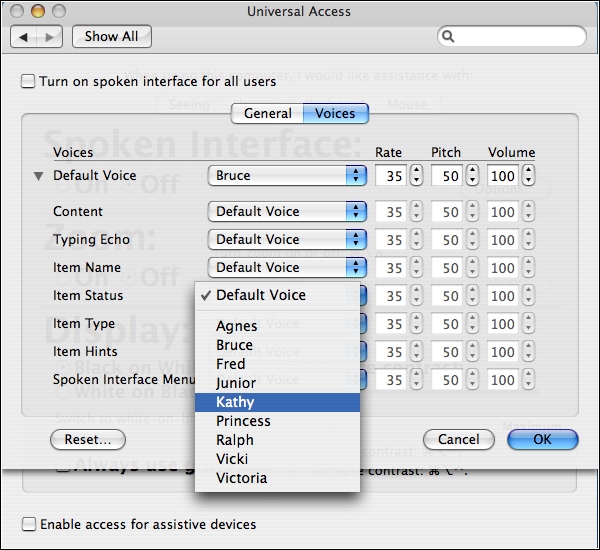Choose Fred from the voice menu

click(277, 364)
